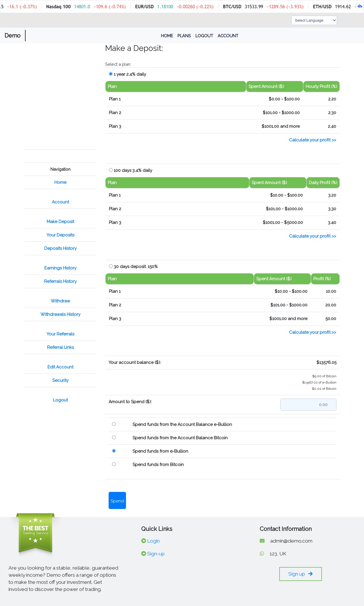This screenshot has width=364, height=606.
Task: Click Calculate your profit under 1 year plan
Action: (x=313, y=140)
